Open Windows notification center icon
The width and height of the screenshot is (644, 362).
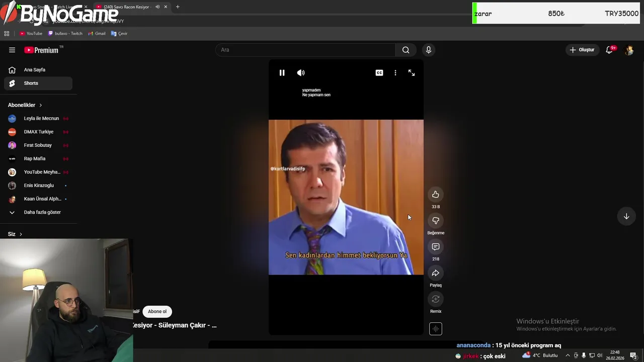(633, 355)
